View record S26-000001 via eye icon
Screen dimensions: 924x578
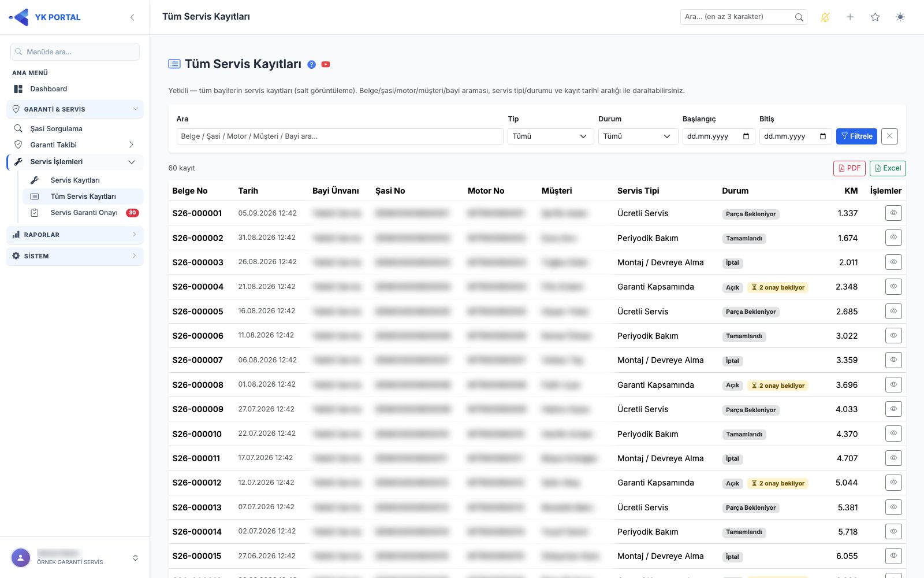[893, 213]
